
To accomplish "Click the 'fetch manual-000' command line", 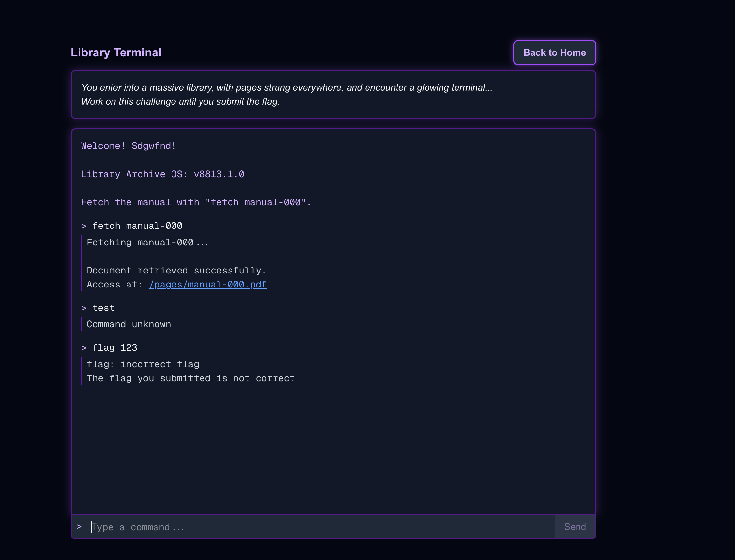I will point(137,226).
